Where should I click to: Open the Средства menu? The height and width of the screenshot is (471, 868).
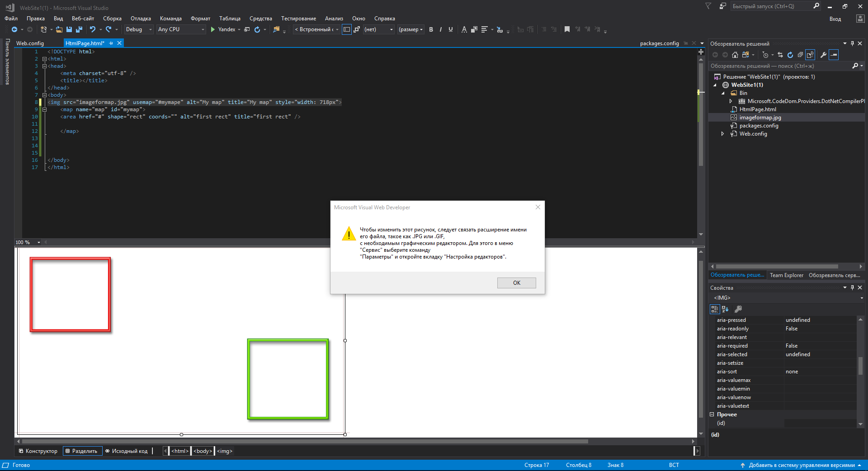[x=261, y=19]
